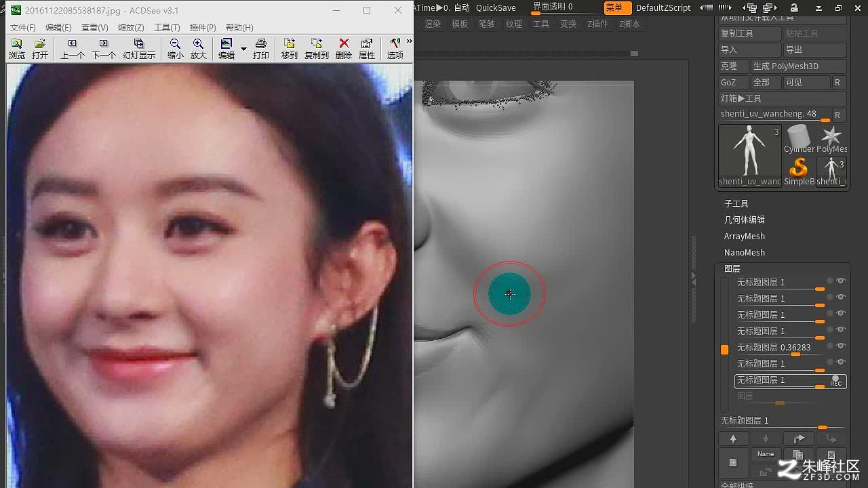The image size is (868, 488).
Task: Click the 可见 button next to 全部
Action: point(807,82)
